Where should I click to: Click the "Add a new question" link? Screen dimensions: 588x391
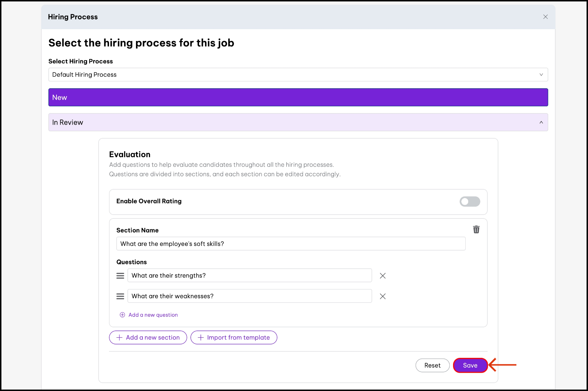(153, 315)
